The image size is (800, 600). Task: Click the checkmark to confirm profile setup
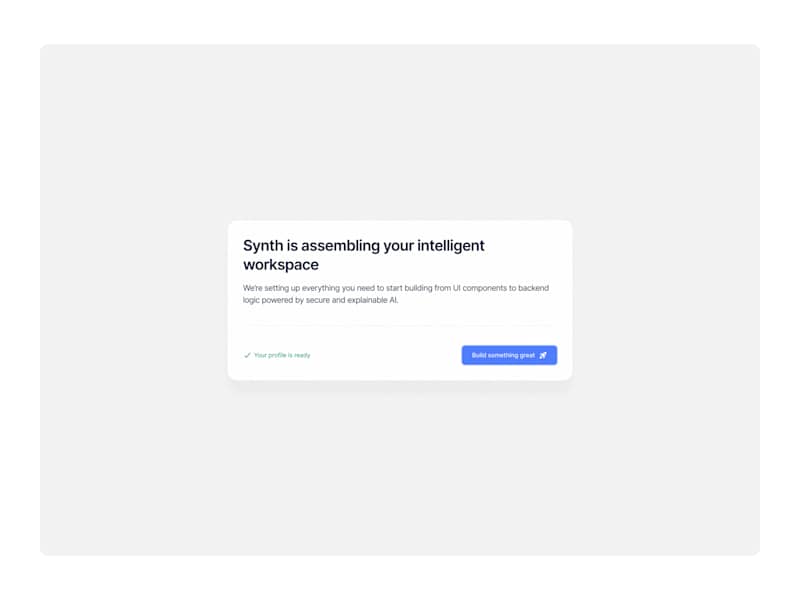click(x=246, y=355)
